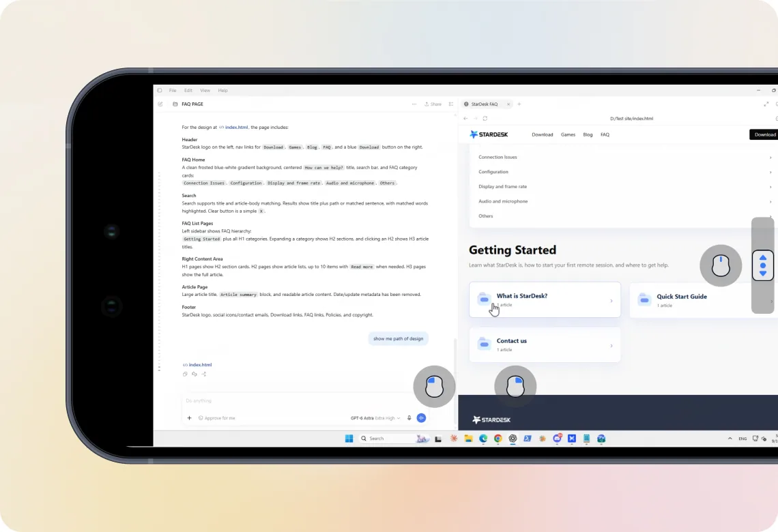Screen dimensions: 778x532
Task: Click the 'show me path of design' message
Action: [399, 338]
